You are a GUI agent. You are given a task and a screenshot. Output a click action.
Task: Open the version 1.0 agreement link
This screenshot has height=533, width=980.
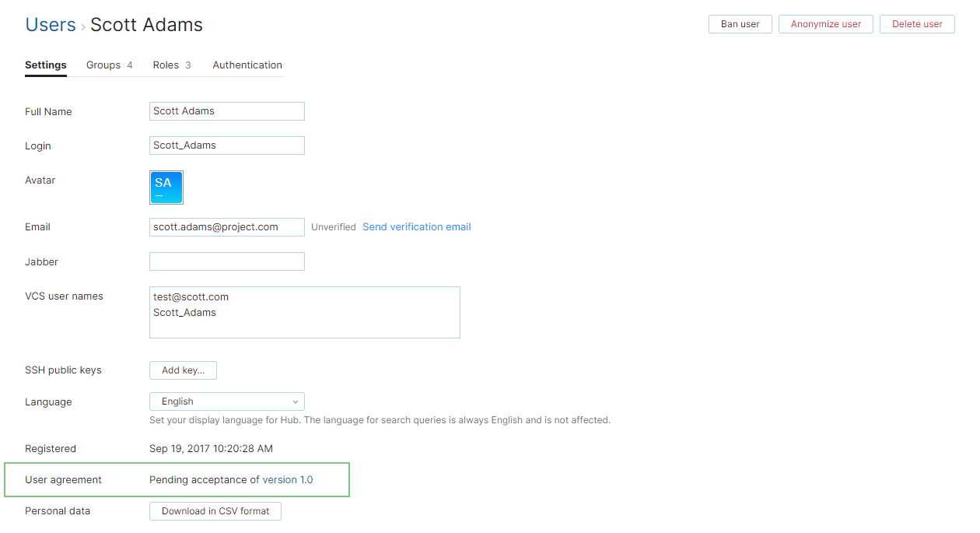[288, 480]
